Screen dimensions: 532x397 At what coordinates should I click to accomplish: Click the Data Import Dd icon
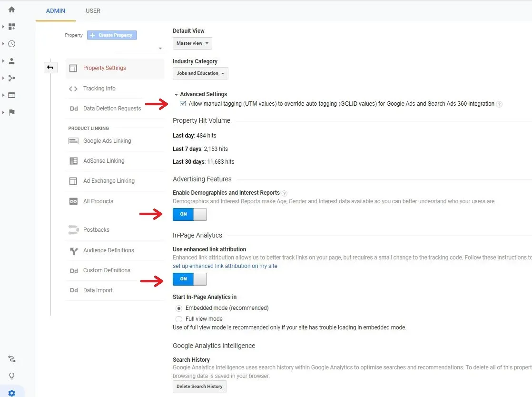pos(74,290)
